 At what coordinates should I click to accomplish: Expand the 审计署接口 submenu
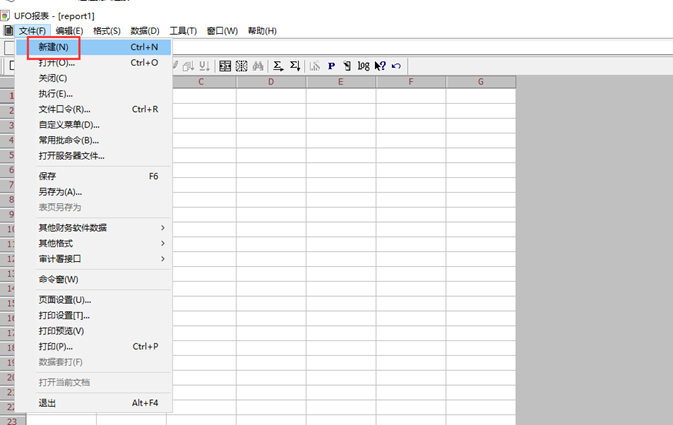point(163,259)
